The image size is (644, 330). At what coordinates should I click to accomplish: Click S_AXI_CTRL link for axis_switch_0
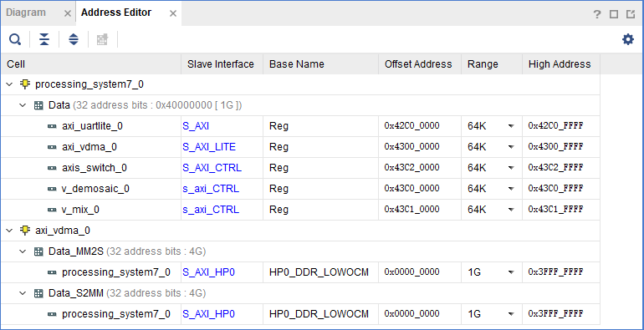point(212,168)
